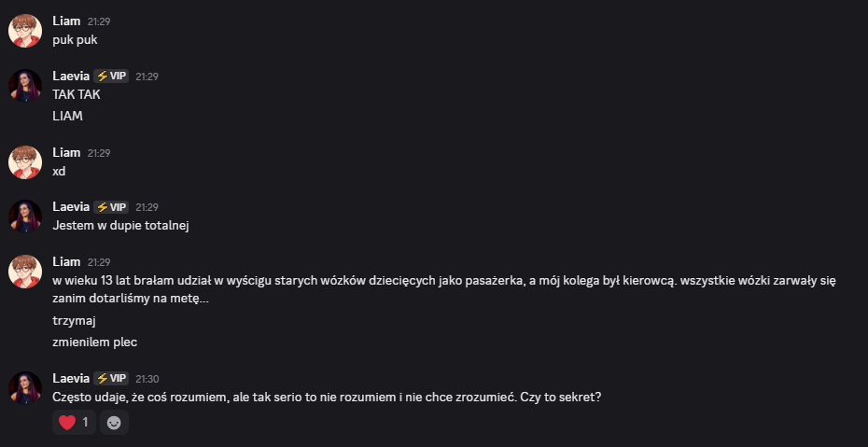This screenshot has height=447, width=868.
Task: Click the VIP badge above the "TAK TAK" message
Action: pyautogui.click(x=111, y=77)
